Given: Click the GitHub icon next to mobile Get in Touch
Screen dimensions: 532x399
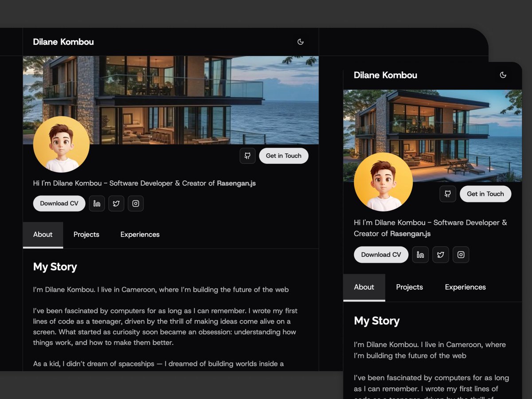Looking at the screenshot, I should 448,194.
